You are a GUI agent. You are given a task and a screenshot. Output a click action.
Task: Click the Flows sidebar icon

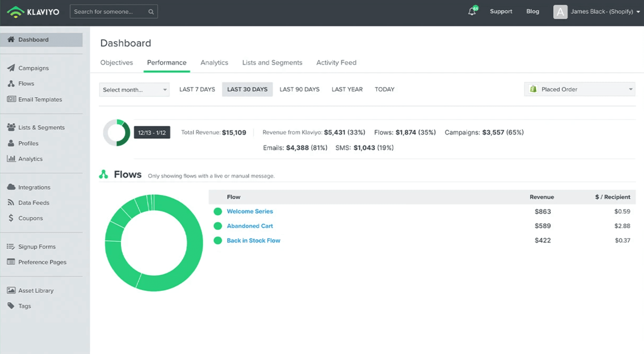(11, 83)
